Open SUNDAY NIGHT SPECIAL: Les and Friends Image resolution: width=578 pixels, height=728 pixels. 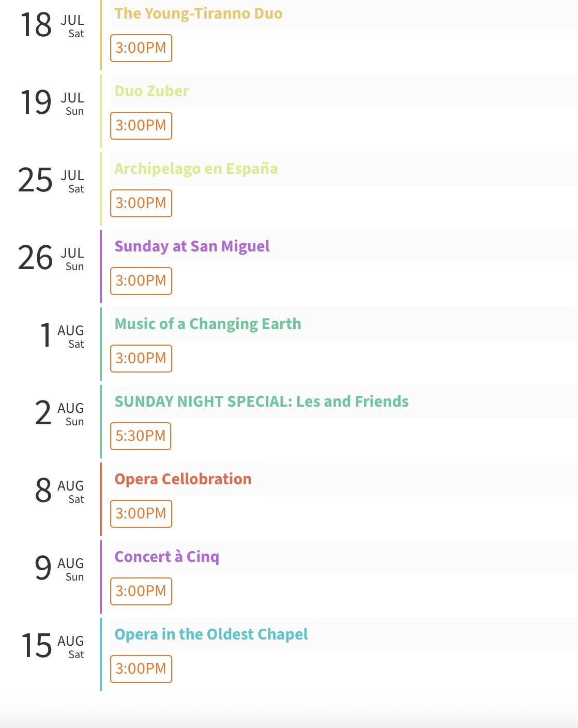coord(262,402)
